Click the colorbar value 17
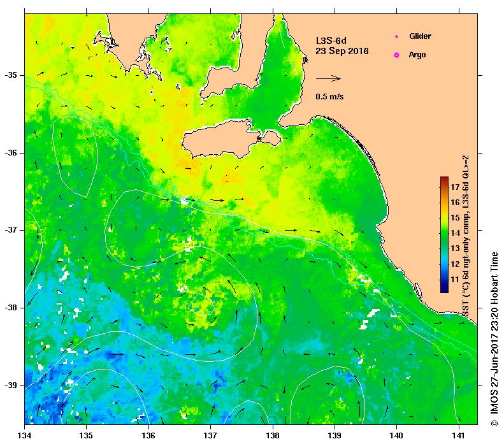504x446 pixels. tap(455, 187)
